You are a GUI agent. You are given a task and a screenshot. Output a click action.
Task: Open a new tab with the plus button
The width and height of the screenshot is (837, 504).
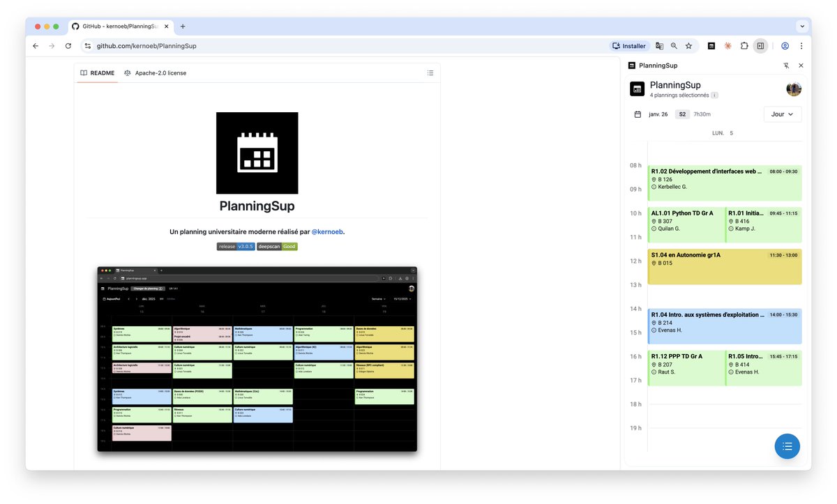(183, 26)
